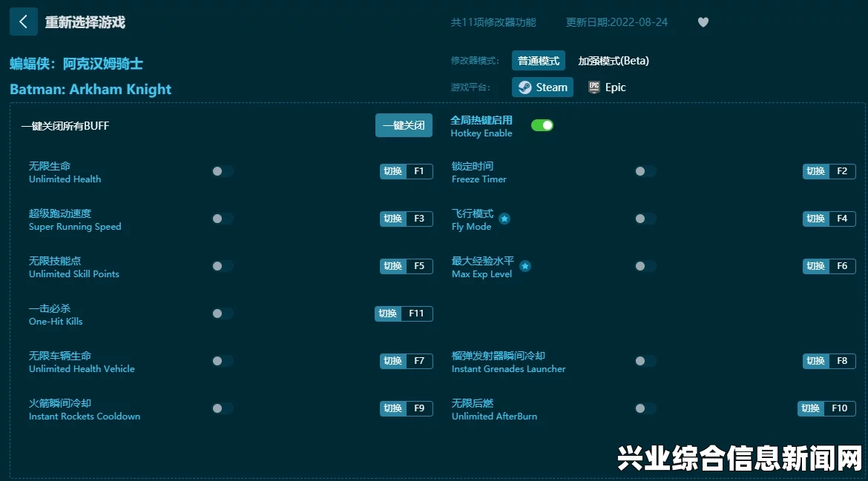Switch to 加强模式(Beta) trainer mode
The height and width of the screenshot is (481, 868).
coord(614,61)
